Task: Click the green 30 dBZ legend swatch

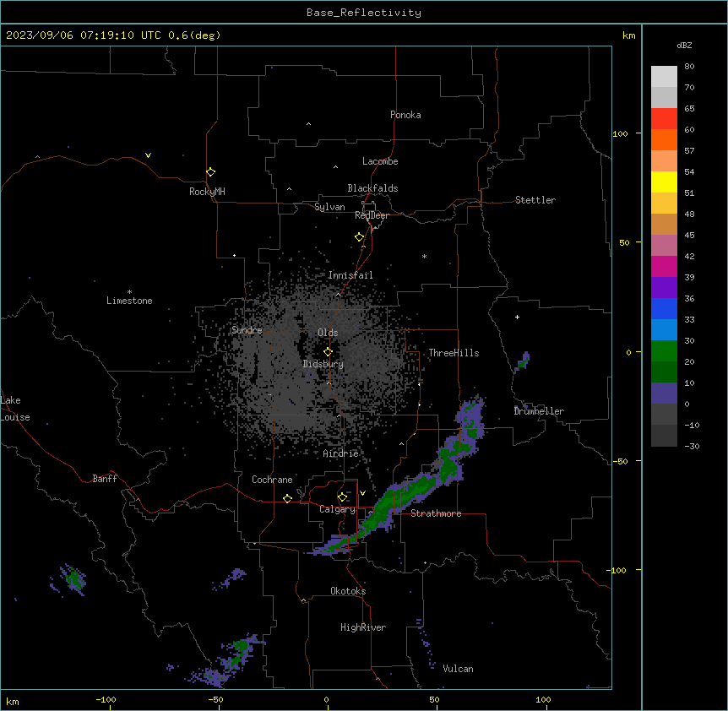Action: [664, 351]
